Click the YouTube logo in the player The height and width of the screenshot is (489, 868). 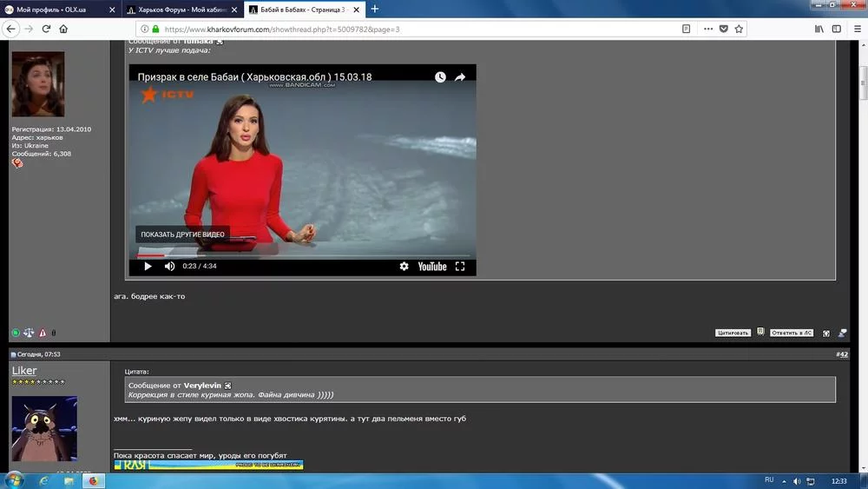[x=431, y=267]
